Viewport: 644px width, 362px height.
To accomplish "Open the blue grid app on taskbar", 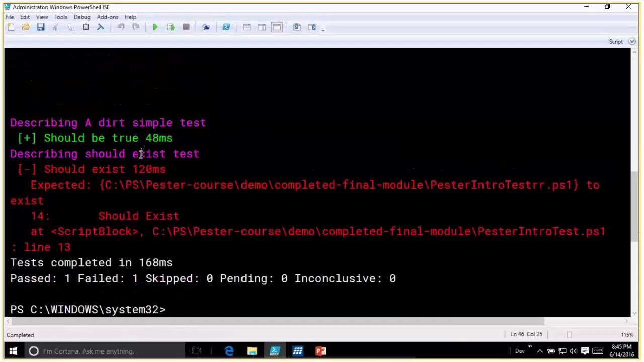I will 298,351.
